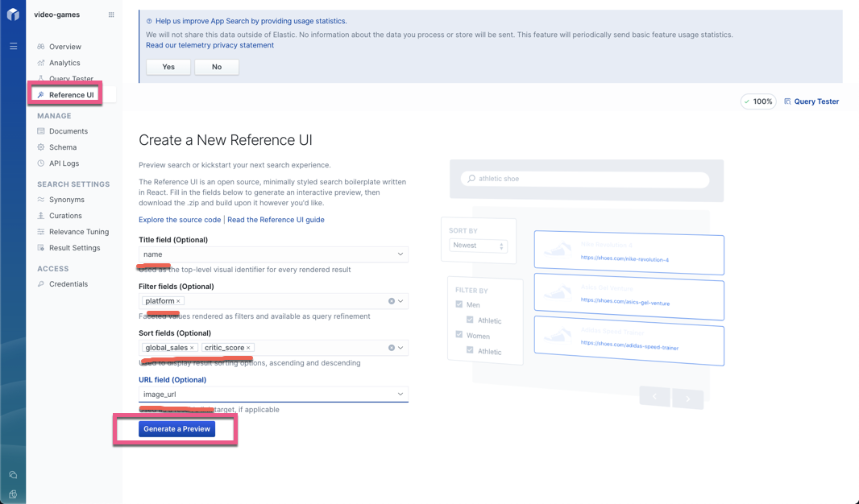This screenshot has height=504, width=859.
Task: Follow the Explore the source code link
Action: point(179,219)
